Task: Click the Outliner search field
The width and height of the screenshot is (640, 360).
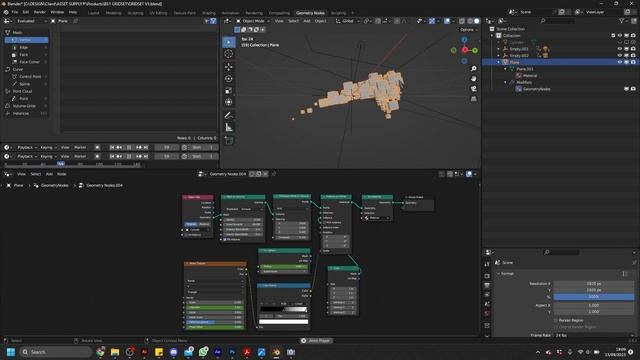Action: 557,21
